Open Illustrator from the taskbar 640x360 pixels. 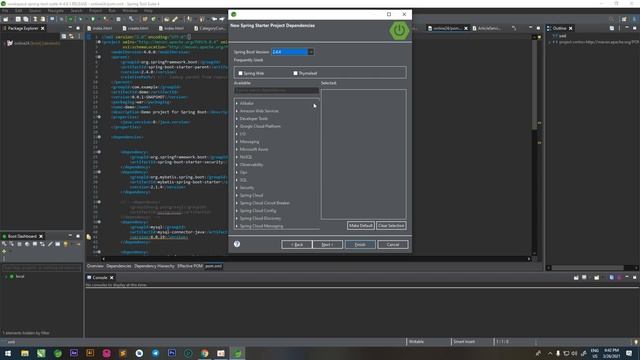coord(90,353)
